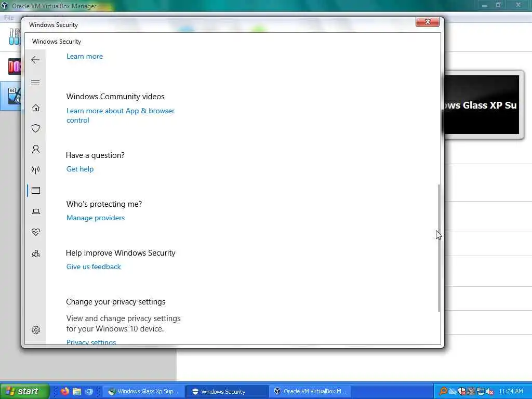Open Family options people icon
The height and width of the screenshot is (399, 532).
[x=36, y=254]
